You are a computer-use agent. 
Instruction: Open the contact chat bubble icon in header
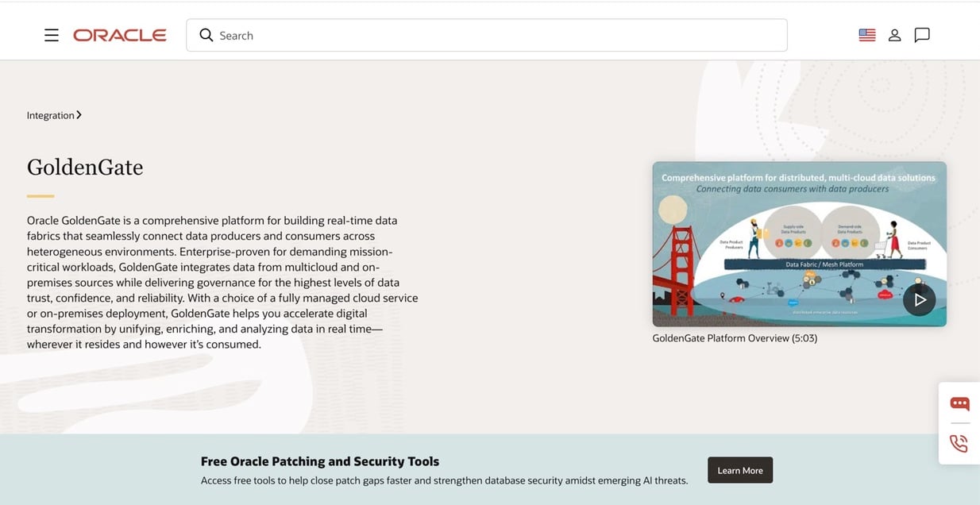click(x=922, y=35)
